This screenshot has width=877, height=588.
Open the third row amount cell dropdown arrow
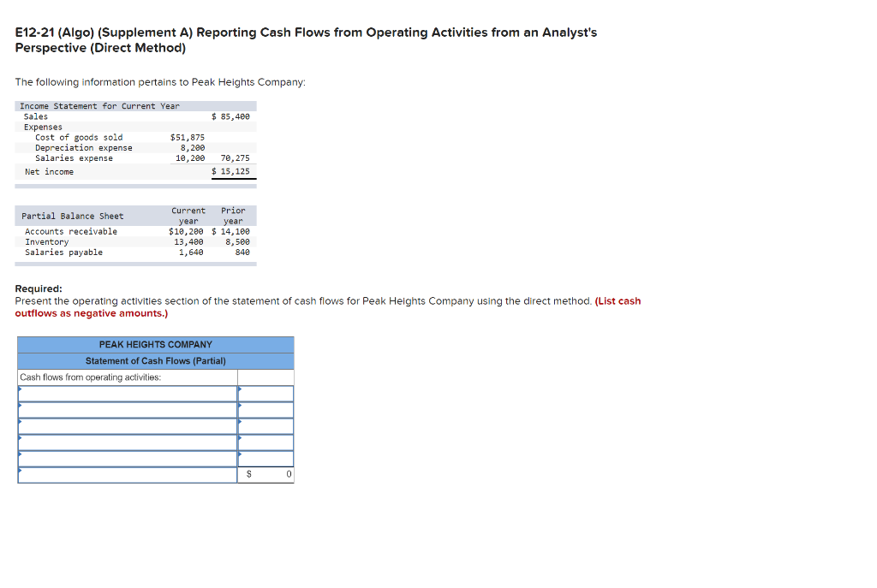[x=240, y=422]
